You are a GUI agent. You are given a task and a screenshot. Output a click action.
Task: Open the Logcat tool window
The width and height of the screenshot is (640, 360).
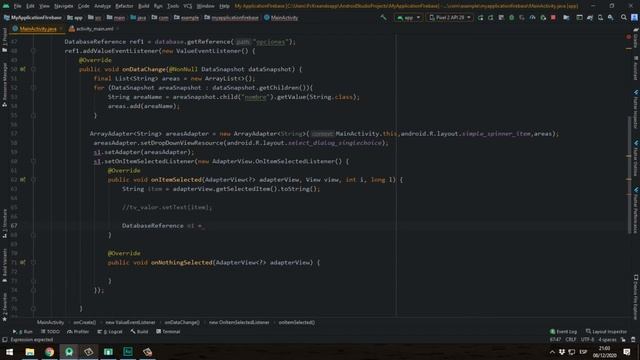tap(110, 332)
